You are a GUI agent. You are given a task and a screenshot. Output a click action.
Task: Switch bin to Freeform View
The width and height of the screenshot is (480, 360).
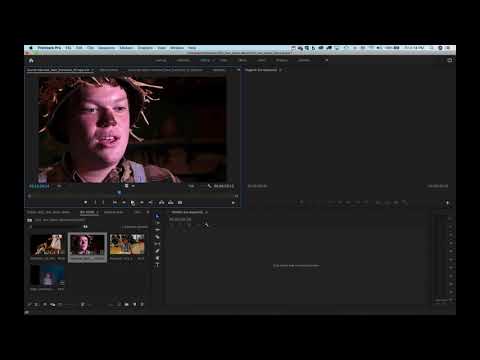click(x=53, y=304)
